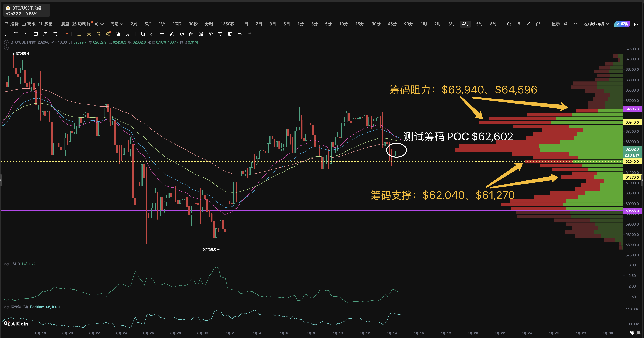The width and height of the screenshot is (644, 338).
Task: Collapse the BTC/USDT main chart legend
Action: (6, 42)
